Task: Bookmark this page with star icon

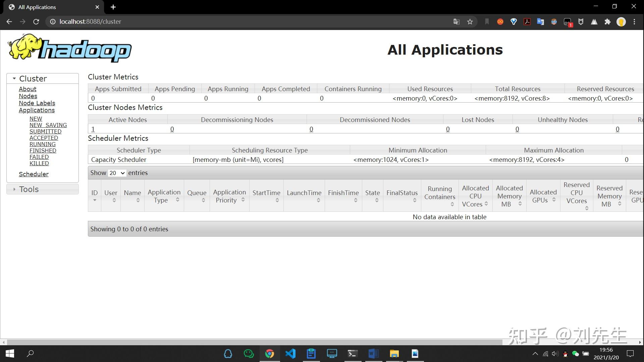Action: [x=470, y=22]
